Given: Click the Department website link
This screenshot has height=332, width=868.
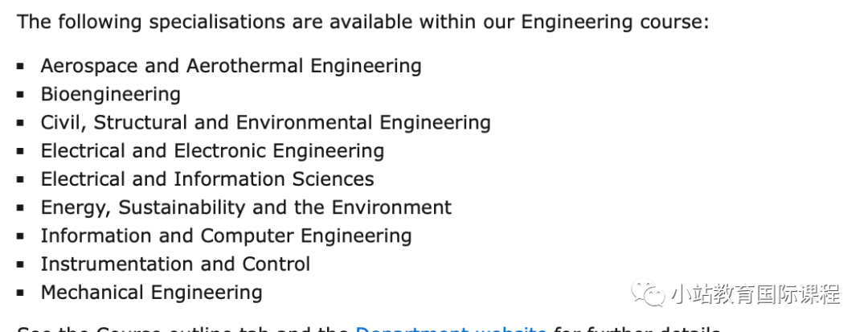Looking at the screenshot, I should (450, 329).
